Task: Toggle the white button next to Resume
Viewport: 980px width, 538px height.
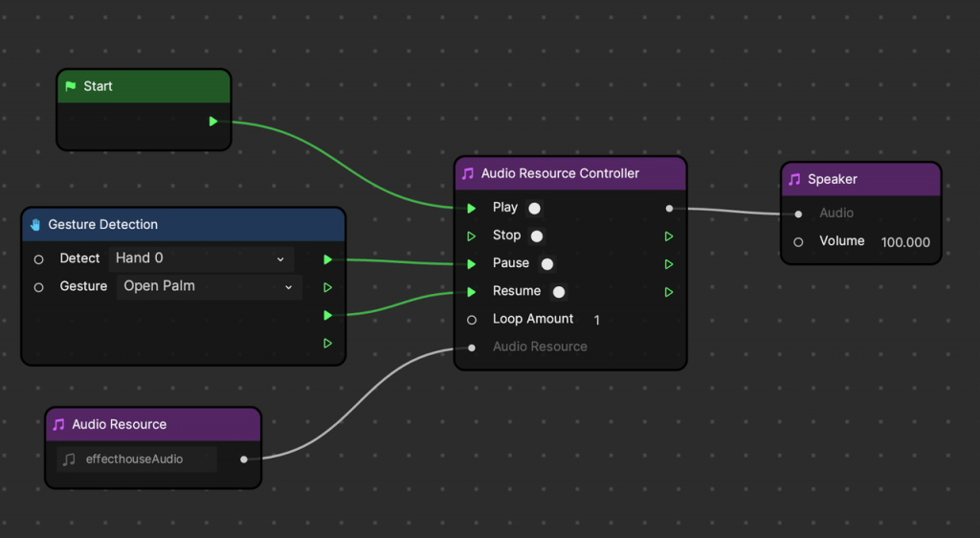Action: tap(559, 292)
